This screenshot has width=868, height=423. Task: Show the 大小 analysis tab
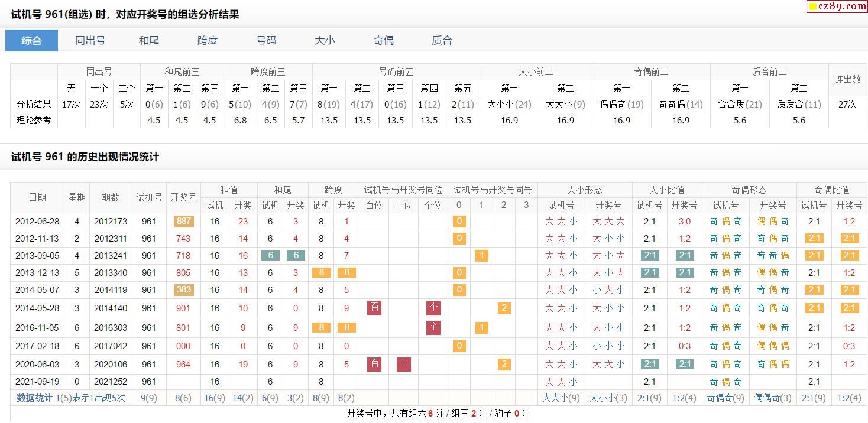point(325,40)
